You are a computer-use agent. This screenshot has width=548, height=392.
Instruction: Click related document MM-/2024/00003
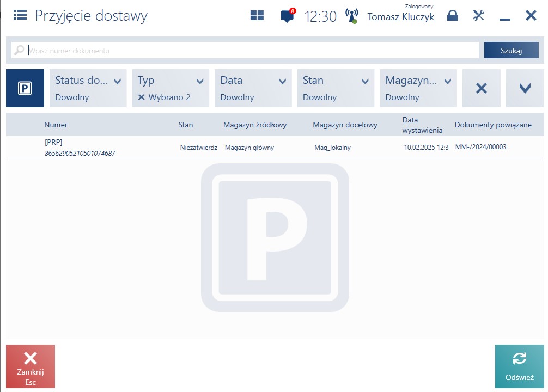[x=480, y=147]
